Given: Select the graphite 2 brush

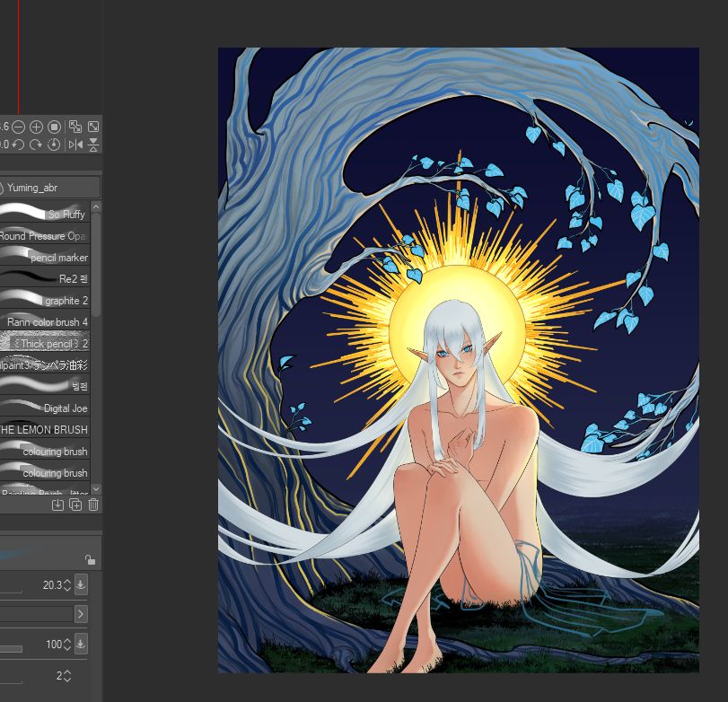Looking at the screenshot, I should click(x=45, y=300).
